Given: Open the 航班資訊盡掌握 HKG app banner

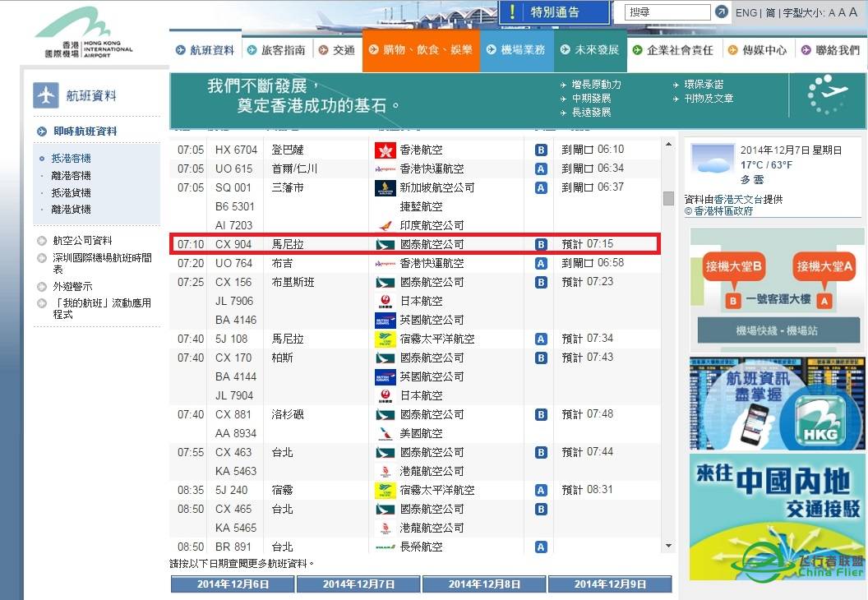Looking at the screenshot, I should (777, 404).
